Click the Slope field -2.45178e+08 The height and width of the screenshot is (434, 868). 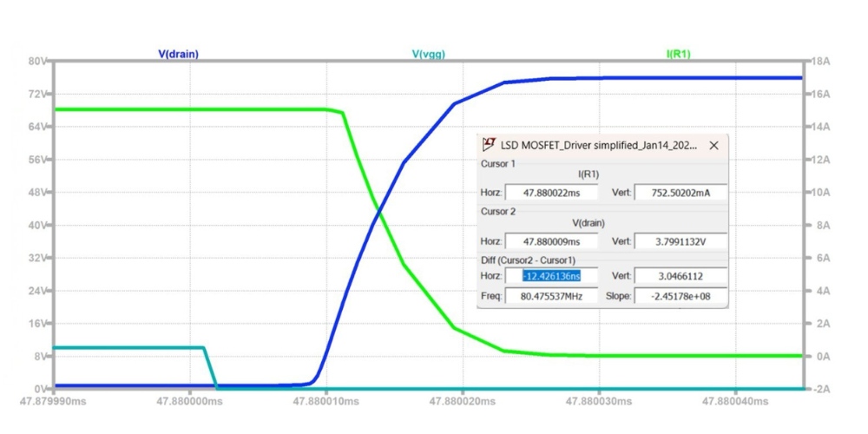point(681,296)
